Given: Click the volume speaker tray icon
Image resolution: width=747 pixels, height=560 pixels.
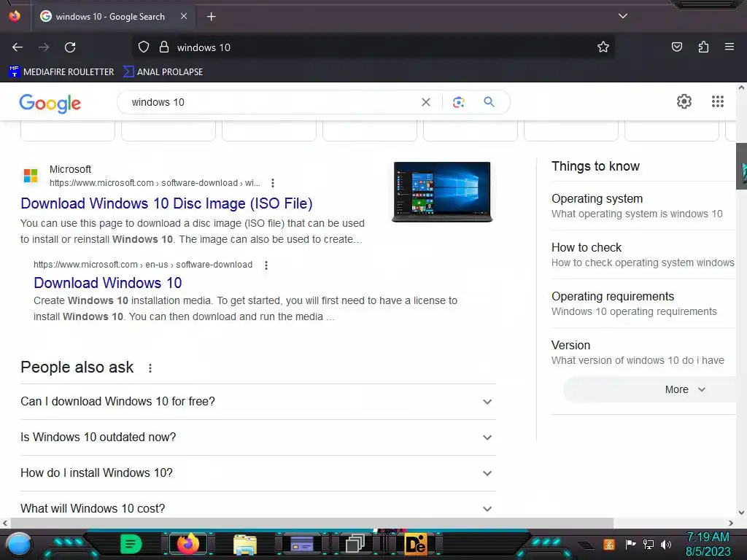Looking at the screenshot, I should (665, 544).
